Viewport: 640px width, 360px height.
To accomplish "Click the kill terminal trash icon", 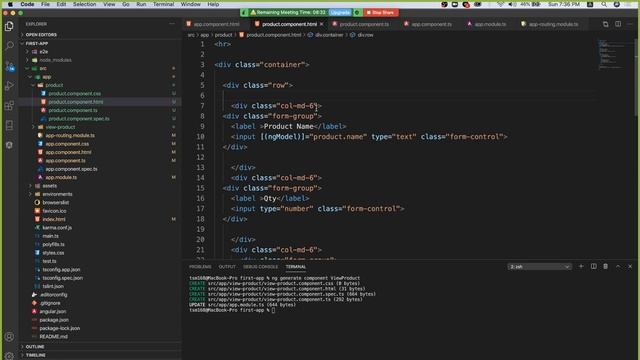I will point(606,267).
